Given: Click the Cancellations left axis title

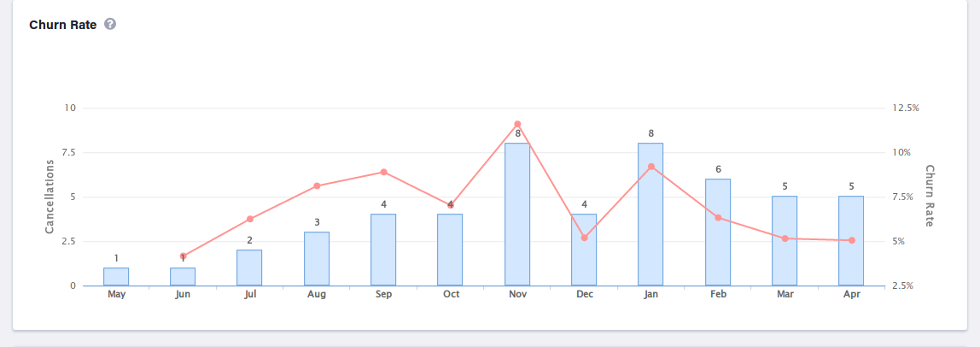Looking at the screenshot, I should point(50,197).
